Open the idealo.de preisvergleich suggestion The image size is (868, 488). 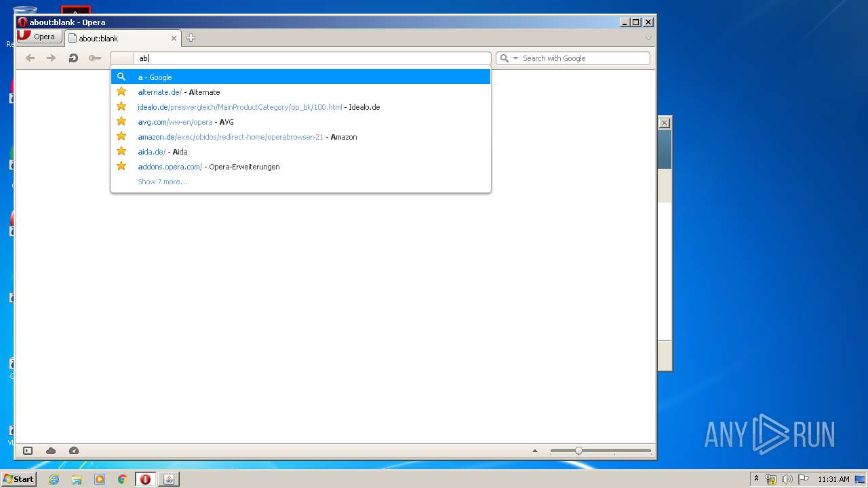pyautogui.click(x=300, y=107)
